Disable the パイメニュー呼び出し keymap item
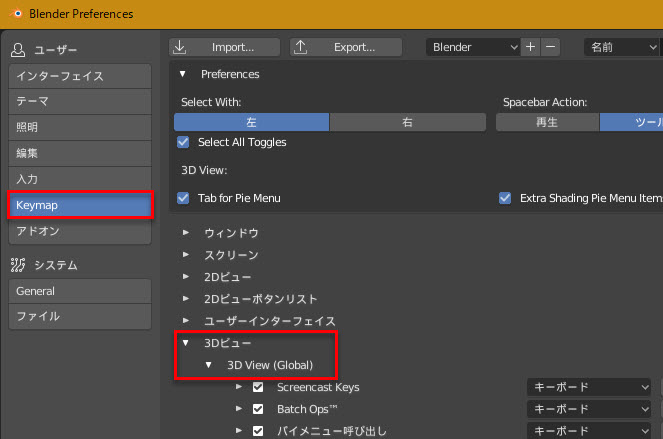 pyautogui.click(x=258, y=431)
